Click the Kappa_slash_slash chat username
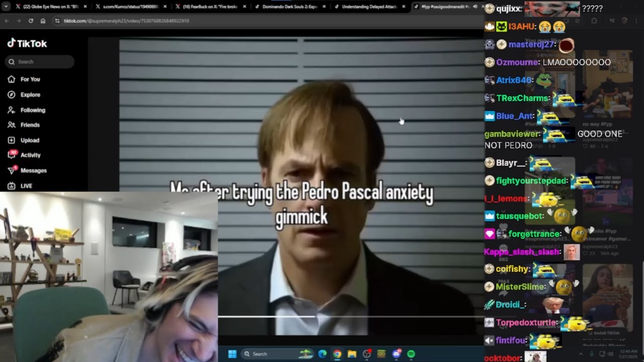Image resolution: width=644 pixels, height=362 pixels. pyautogui.click(x=522, y=251)
